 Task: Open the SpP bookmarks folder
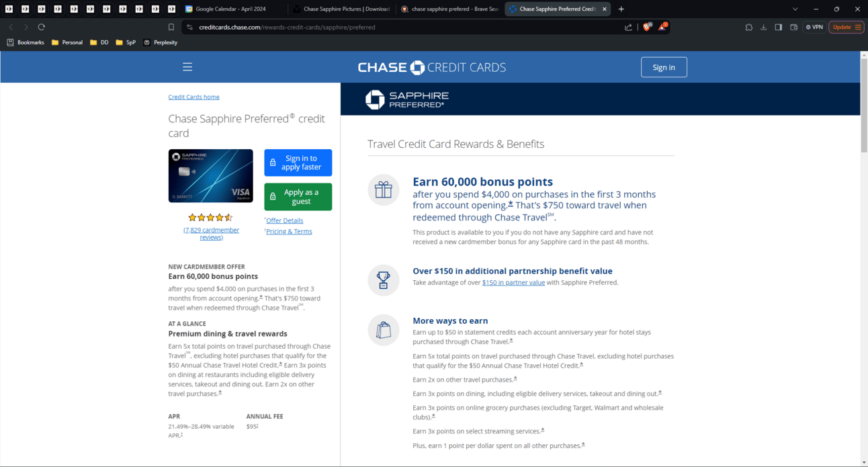coord(126,42)
